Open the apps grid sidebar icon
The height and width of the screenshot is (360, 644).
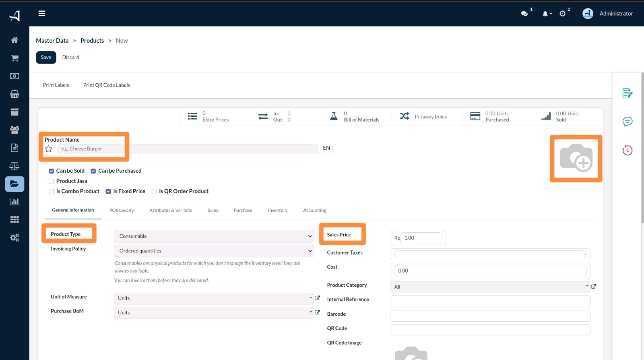pos(14,219)
